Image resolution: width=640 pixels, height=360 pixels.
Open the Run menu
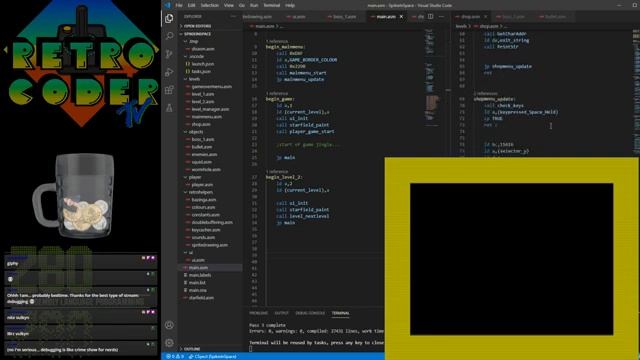tap(254, 5)
